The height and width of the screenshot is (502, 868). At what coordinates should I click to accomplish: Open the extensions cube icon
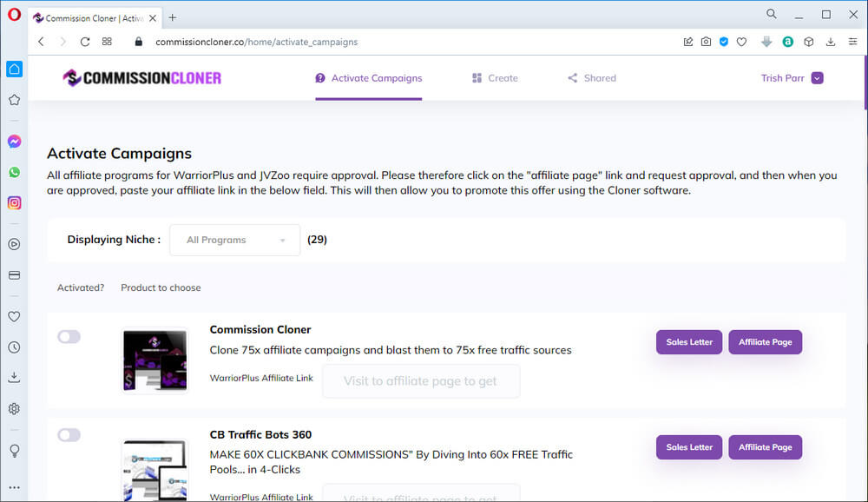tap(809, 42)
